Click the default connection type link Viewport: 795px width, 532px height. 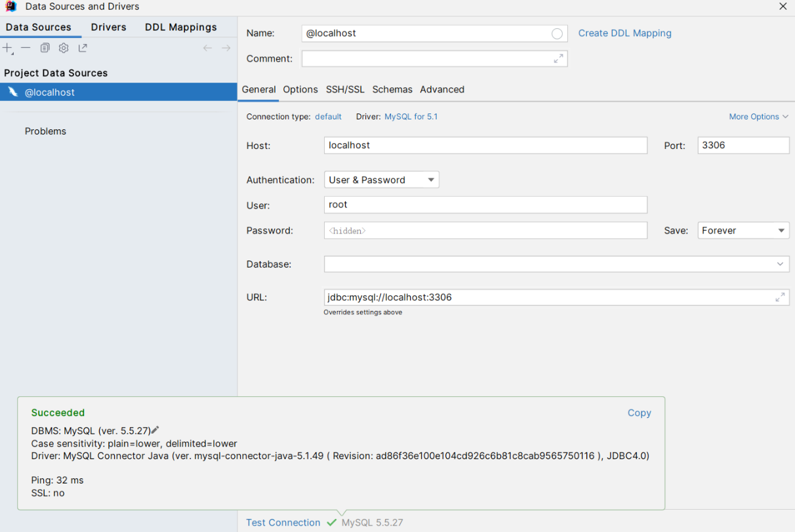click(328, 117)
